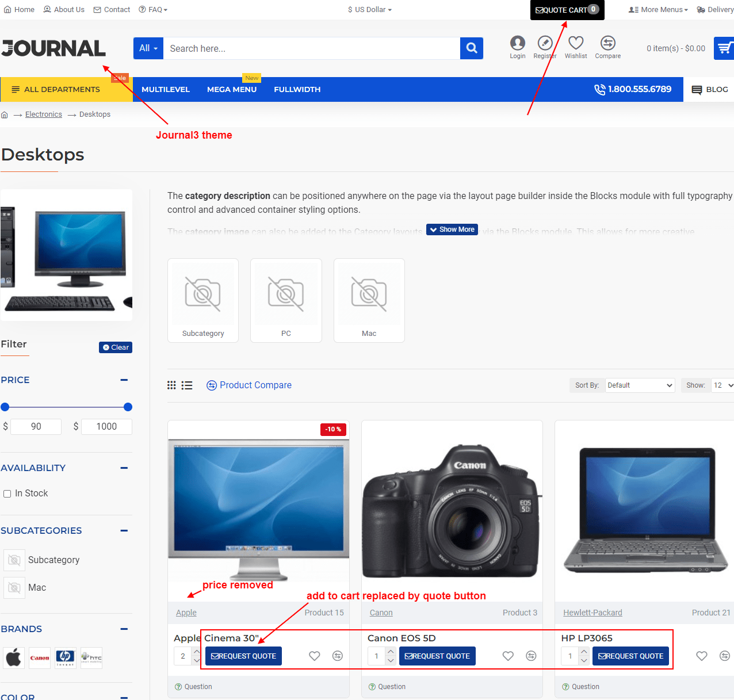Add HP LP3065 to wishlist

coord(702,656)
